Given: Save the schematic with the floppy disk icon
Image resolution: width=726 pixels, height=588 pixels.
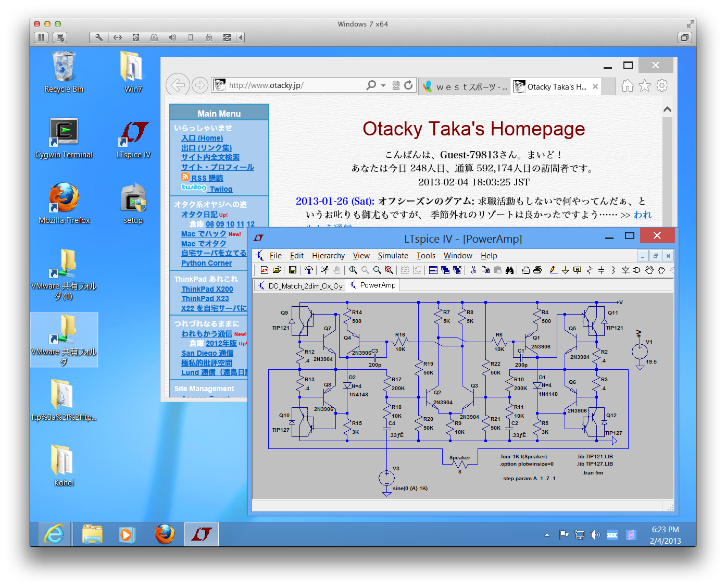Looking at the screenshot, I should click(293, 270).
